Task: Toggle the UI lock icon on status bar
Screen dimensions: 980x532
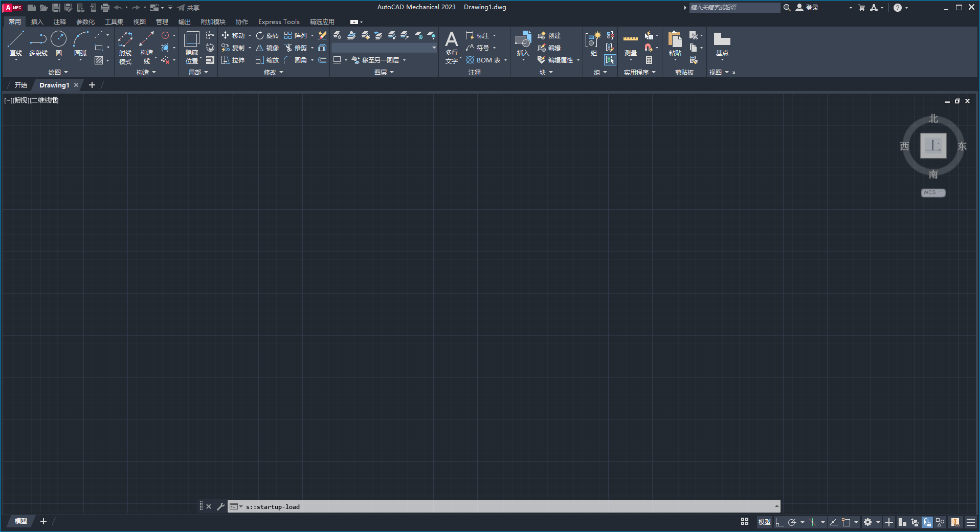Action: click(927, 522)
